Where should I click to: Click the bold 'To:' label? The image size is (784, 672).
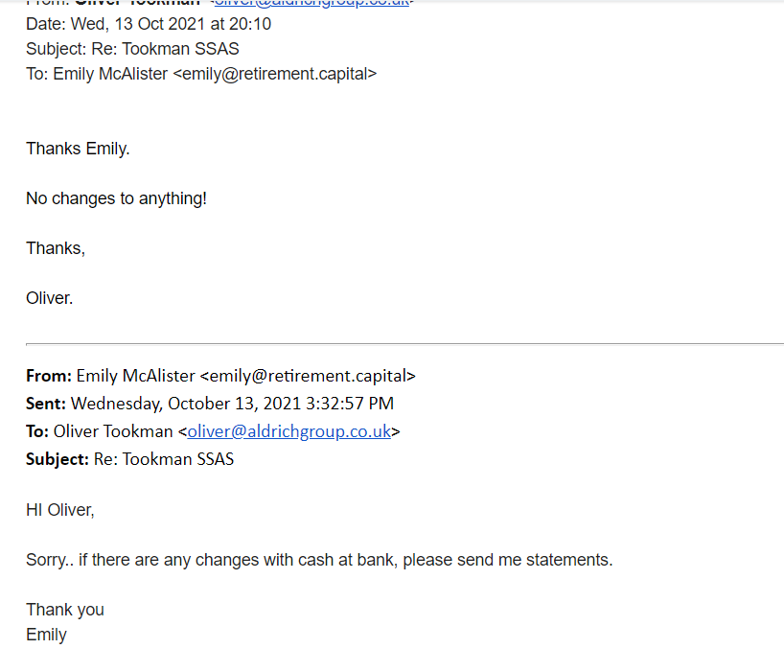(x=37, y=431)
